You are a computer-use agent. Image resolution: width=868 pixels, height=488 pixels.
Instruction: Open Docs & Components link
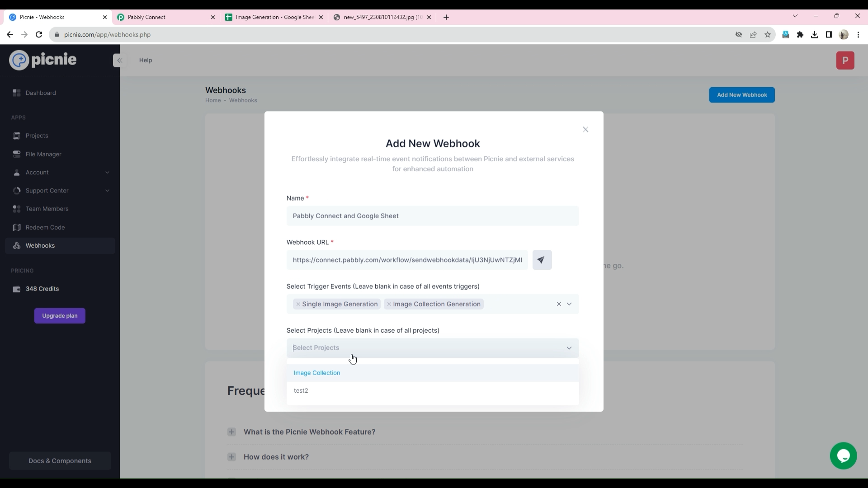[x=60, y=461]
